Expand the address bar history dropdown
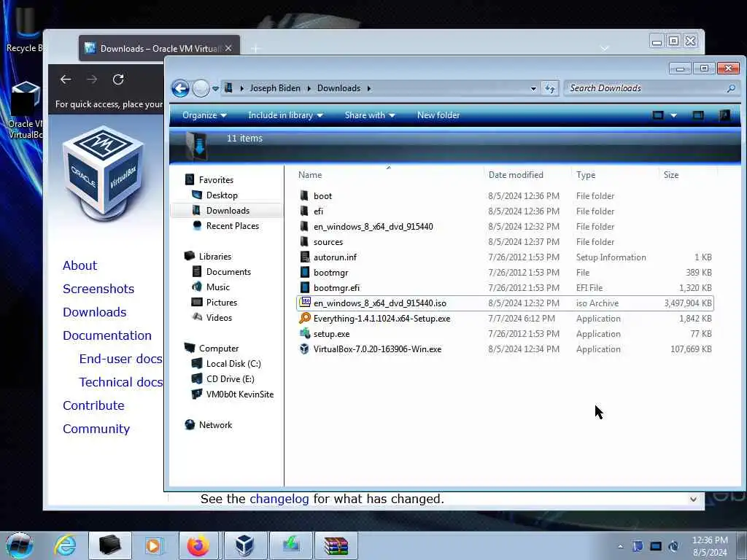This screenshot has width=747, height=560. (x=533, y=88)
